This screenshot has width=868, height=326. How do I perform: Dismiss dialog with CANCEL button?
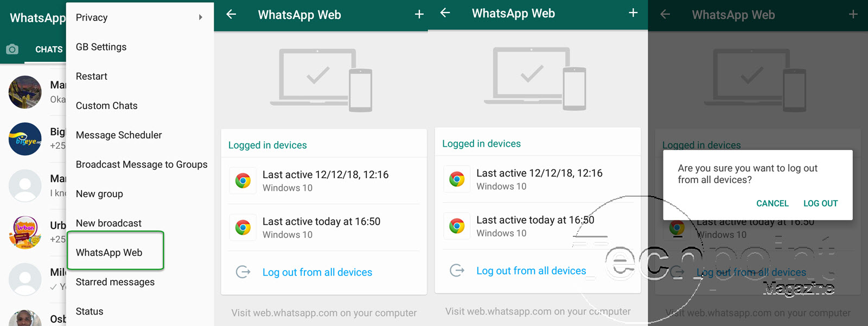click(773, 203)
